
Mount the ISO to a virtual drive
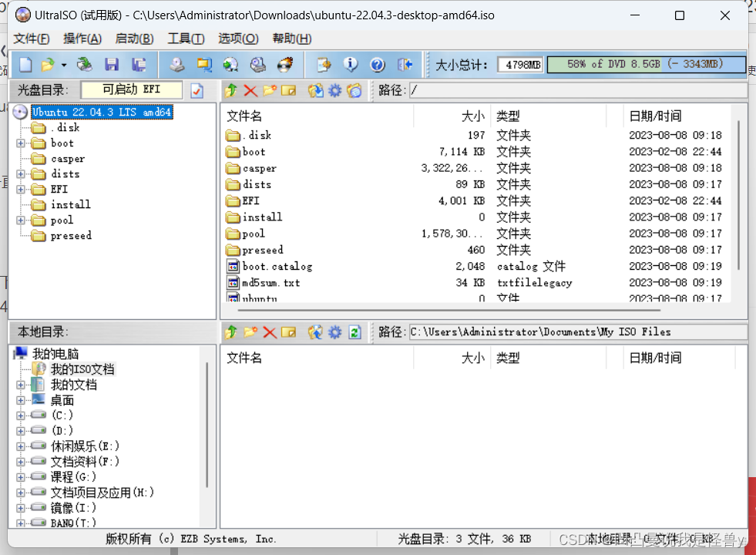[x=258, y=65]
